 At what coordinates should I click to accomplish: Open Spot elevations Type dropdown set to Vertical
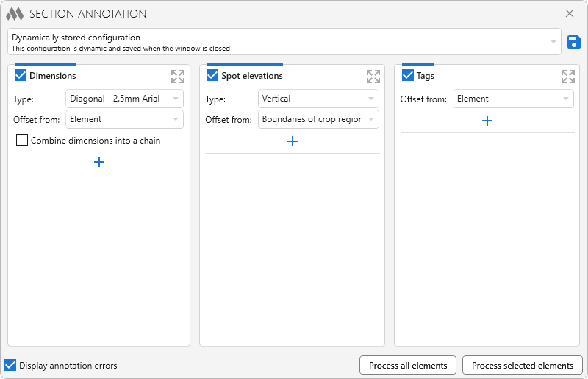pos(318,99)
